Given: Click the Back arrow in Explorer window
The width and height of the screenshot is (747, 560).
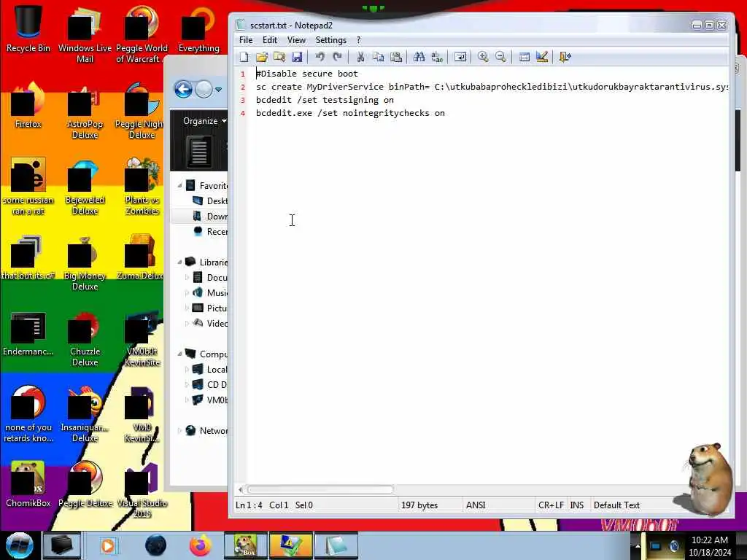Looking at the screenshot, I should [x=183, y=90].
